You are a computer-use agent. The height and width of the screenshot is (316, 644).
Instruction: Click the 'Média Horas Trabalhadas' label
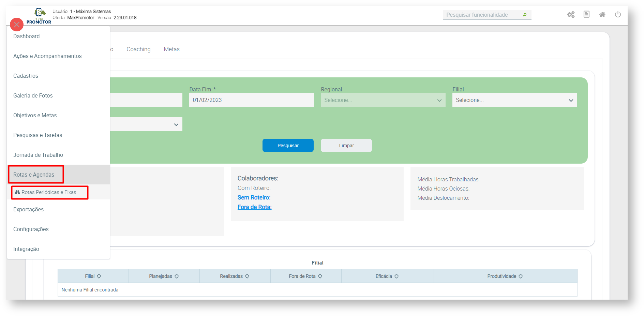tap(448, 180)
